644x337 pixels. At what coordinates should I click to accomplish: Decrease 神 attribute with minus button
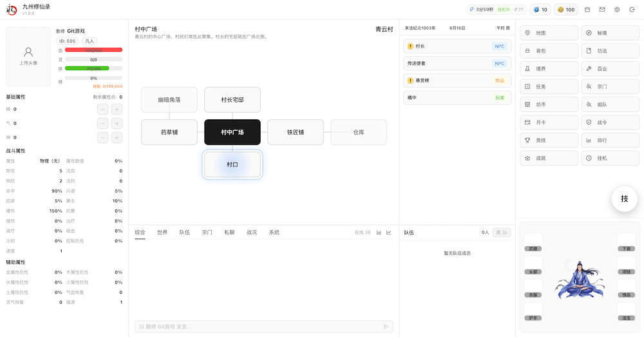click(x=103, y=137)
